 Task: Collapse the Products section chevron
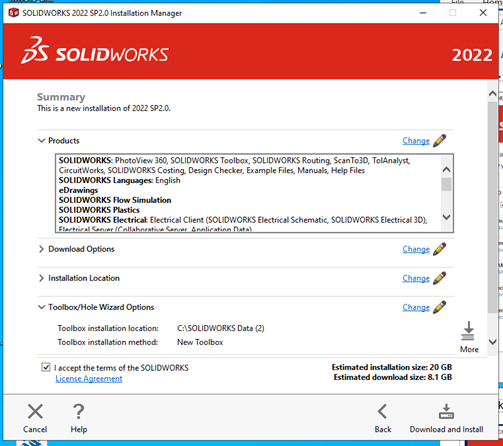point(41,141)
